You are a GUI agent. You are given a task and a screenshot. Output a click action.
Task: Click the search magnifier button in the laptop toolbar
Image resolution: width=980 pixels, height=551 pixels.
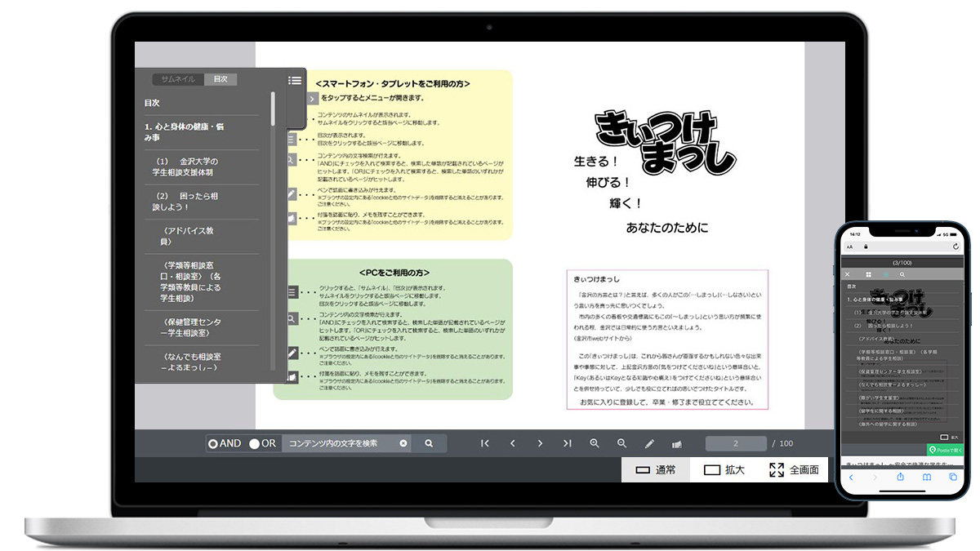coord(429,443)
